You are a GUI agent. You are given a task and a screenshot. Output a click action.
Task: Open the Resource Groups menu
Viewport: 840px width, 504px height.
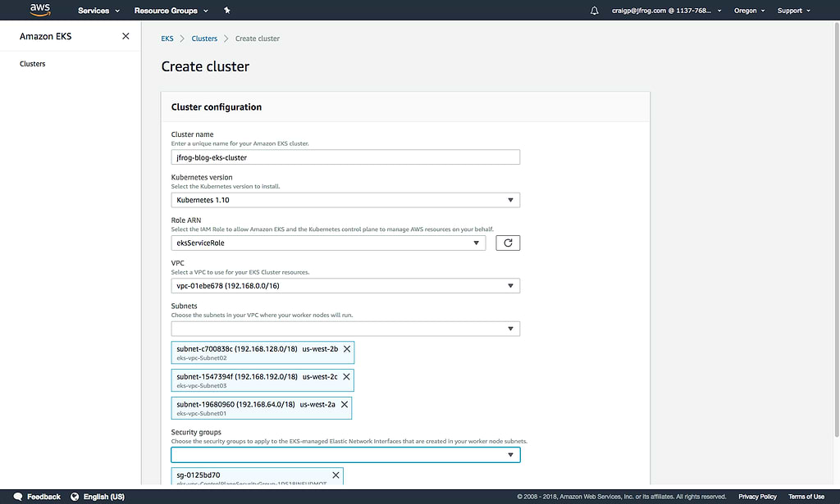coord(171,10)
